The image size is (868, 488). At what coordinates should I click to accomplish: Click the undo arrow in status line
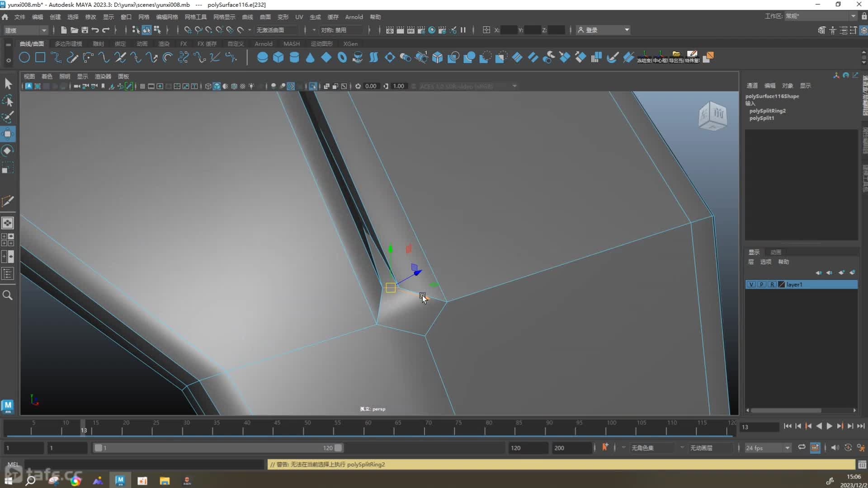point(95,30)
